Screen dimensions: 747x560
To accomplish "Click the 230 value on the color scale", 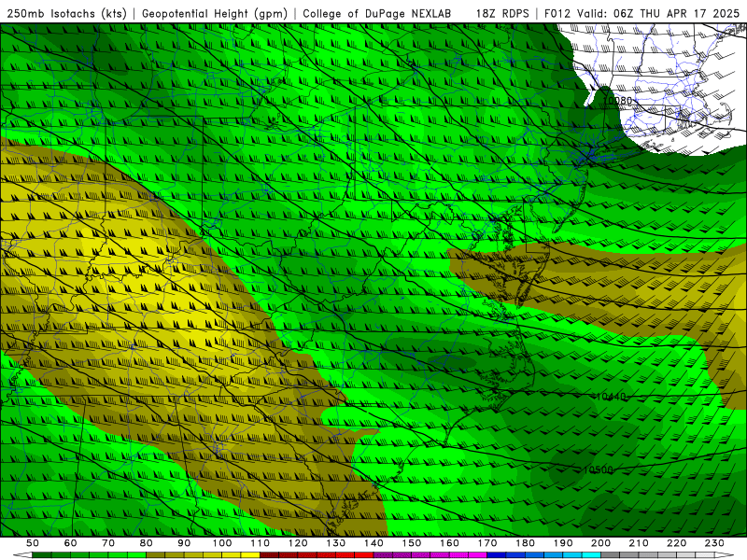I will click(714, 543).
